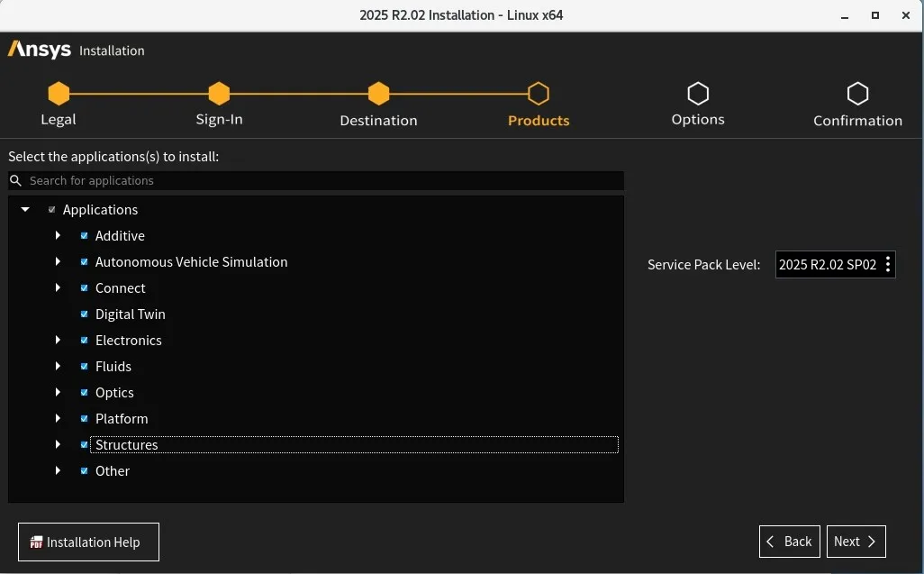924x574 pixels.
Task: Go to the Legal step label
Action: 59,120
